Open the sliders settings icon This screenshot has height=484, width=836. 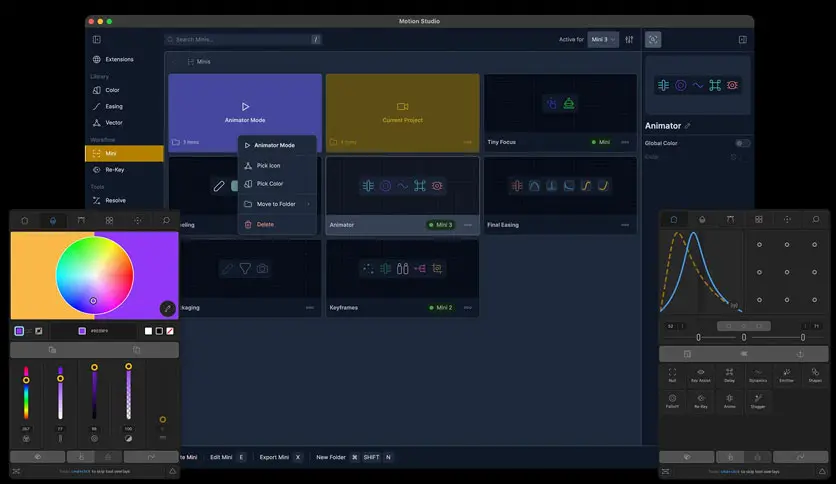629,39
